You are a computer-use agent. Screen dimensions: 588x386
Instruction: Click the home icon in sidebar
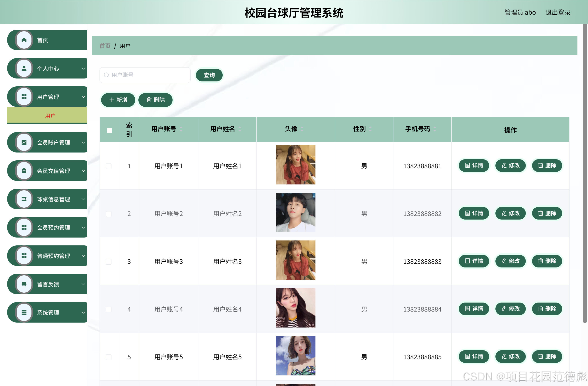24,40
